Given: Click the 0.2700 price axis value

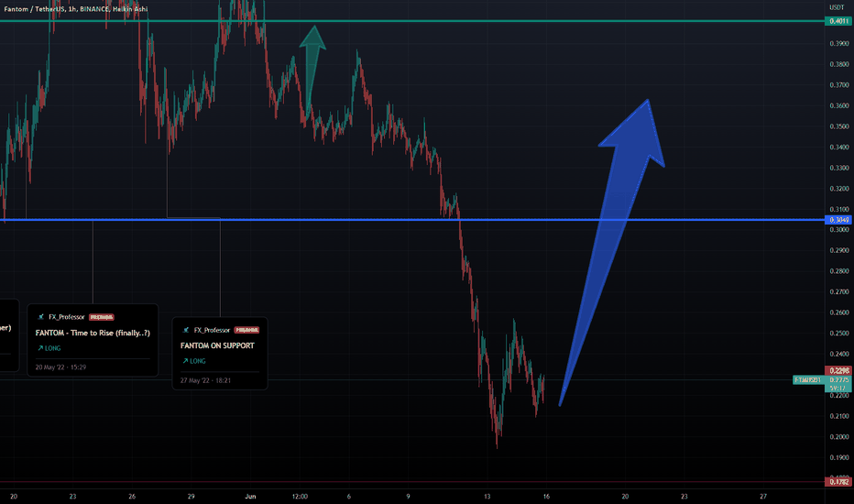Looking at the screenshot, I should pyautogui.click(x=838, y=292).
